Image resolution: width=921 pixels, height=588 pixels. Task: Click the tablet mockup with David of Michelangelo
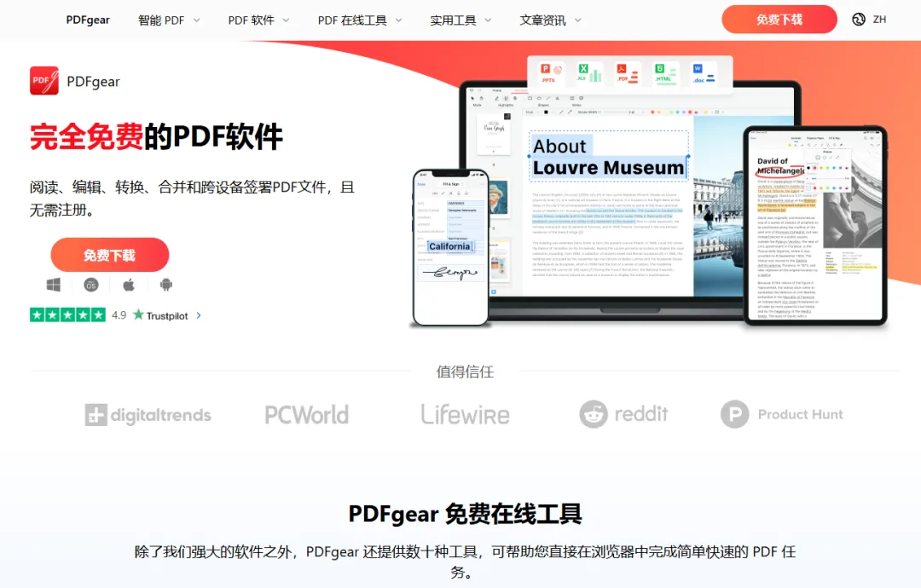[815, 225]
